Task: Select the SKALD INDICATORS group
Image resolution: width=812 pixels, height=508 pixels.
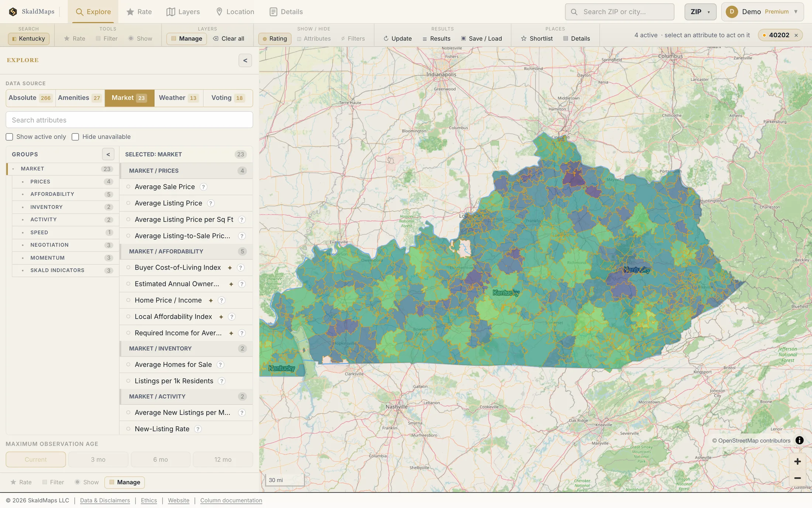Action: [x=65, y=270]
